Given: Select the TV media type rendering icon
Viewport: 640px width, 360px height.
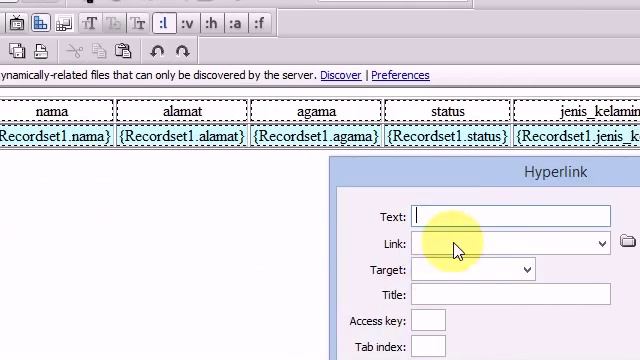Looking at the screenshot, I should point(17,23).
